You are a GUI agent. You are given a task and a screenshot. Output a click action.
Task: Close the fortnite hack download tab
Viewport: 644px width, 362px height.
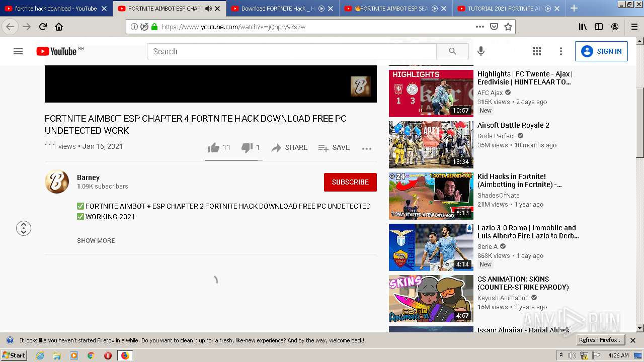coord(104,9)
